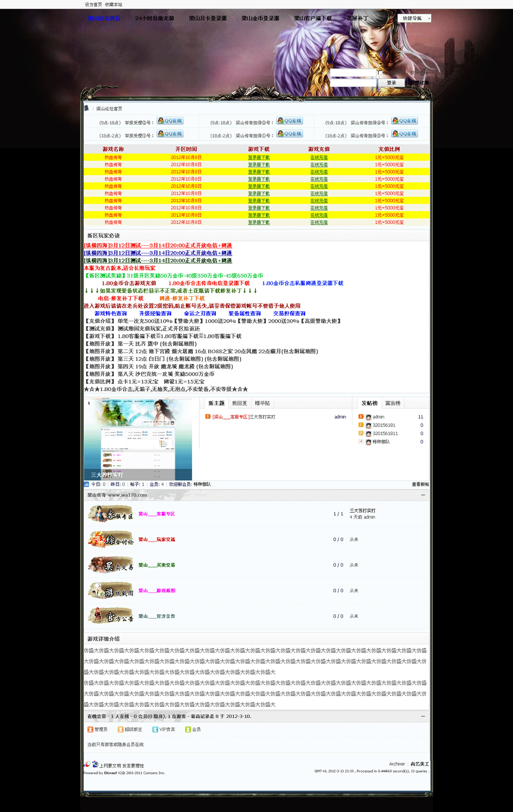Open the 交易担保查询 link
The width and height of the screenshot is (513, 812).
tap(289, 314)
